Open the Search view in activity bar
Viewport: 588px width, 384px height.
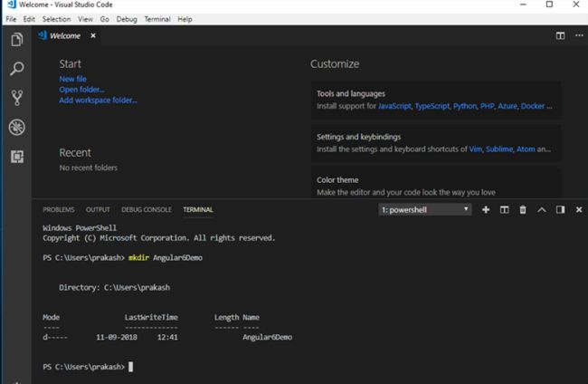(x=17, y=68)
